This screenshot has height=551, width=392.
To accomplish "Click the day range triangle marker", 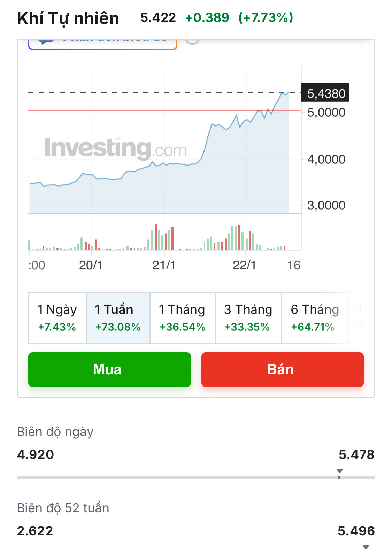I will click(340, 471).
